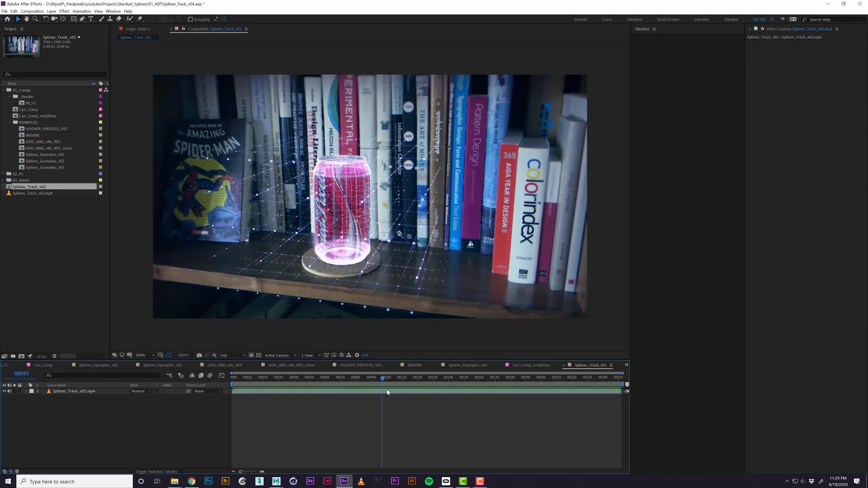Image resolution: width=868 pixels, height=488 pixels.
Task: Switch to the Small Screen workspace
Action: point(668,19)
